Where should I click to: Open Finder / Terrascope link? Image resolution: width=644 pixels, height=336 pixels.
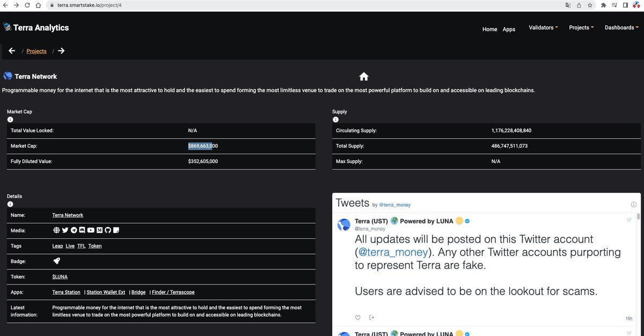pyautogui.click(x=173, y=292)
